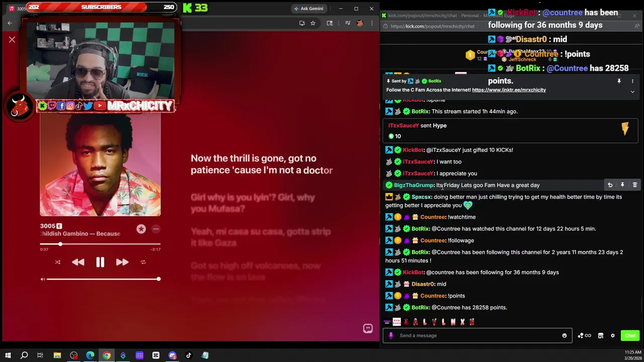The height and width of the screenshot is (362, 644).
Task: Open iTzxSauceY's username in Hype message
Action: pyautogui.click(x=404, y=126)
